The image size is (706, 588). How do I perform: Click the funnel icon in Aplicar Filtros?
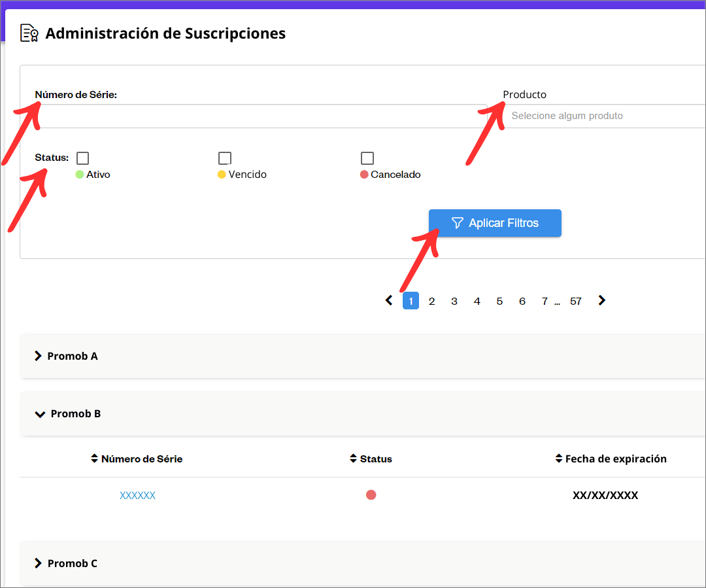(457, 223)
